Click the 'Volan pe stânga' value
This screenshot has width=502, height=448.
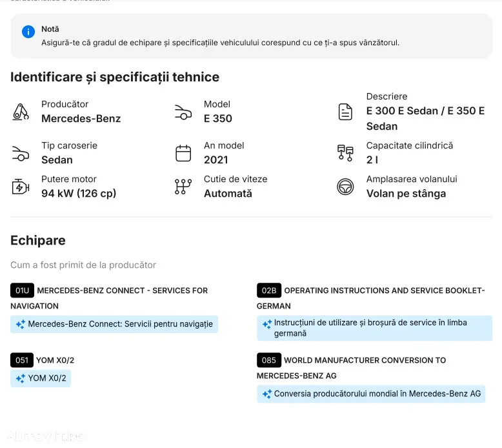click(x=406, y=194)
